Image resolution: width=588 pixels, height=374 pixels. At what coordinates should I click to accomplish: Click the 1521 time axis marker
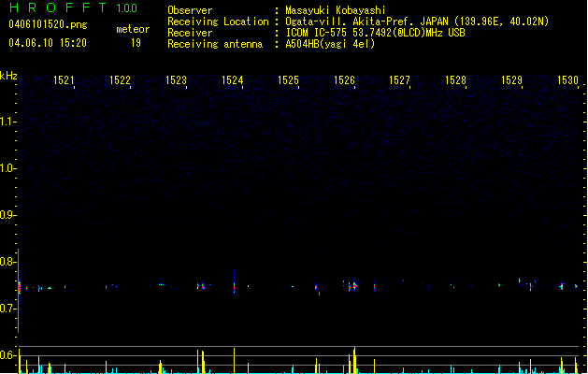[64, 80]
